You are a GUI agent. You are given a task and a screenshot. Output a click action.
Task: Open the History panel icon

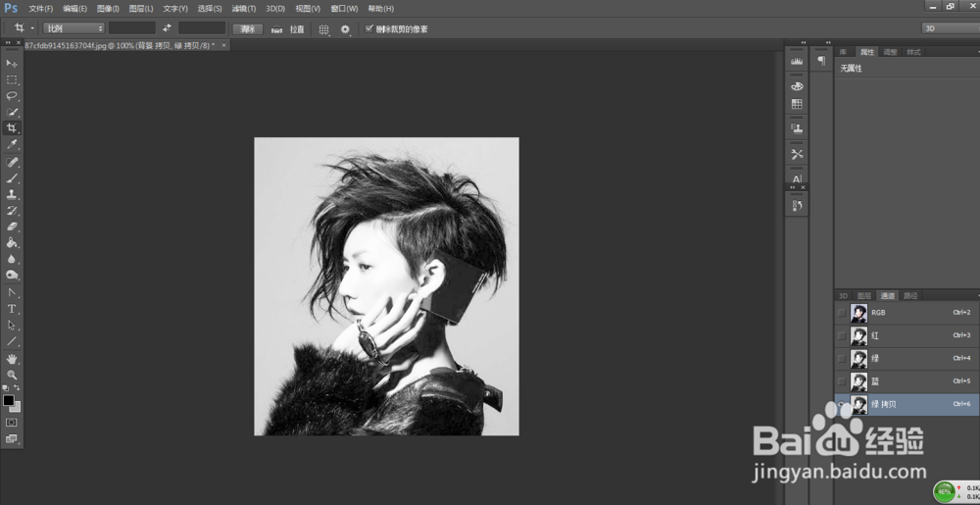click(797, 205)
